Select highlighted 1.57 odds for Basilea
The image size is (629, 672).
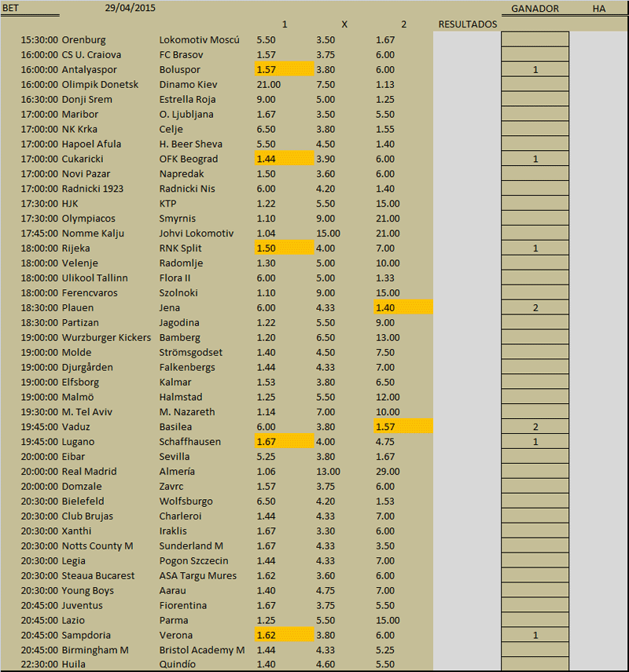click(x=403, y=427)
